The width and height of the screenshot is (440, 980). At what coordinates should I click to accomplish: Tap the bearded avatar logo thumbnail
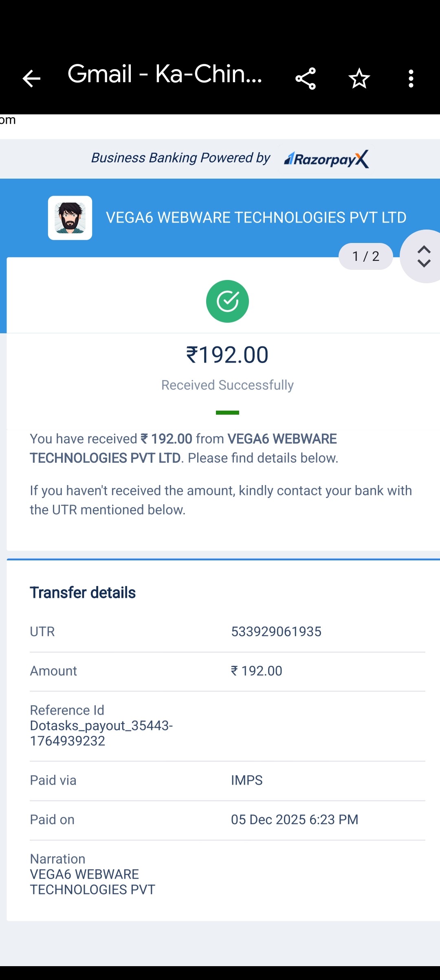pos(70,218)
